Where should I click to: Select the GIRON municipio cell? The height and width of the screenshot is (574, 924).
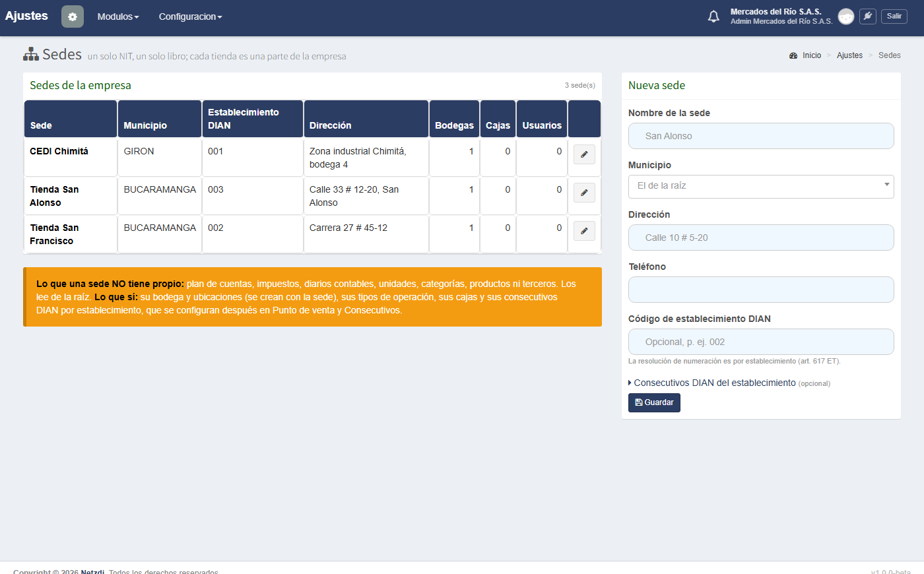coord(160,158)
